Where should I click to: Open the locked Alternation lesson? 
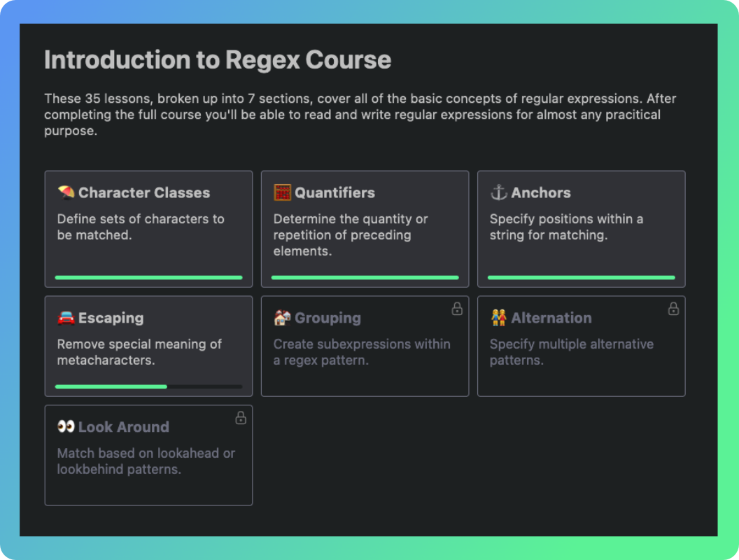581,345
